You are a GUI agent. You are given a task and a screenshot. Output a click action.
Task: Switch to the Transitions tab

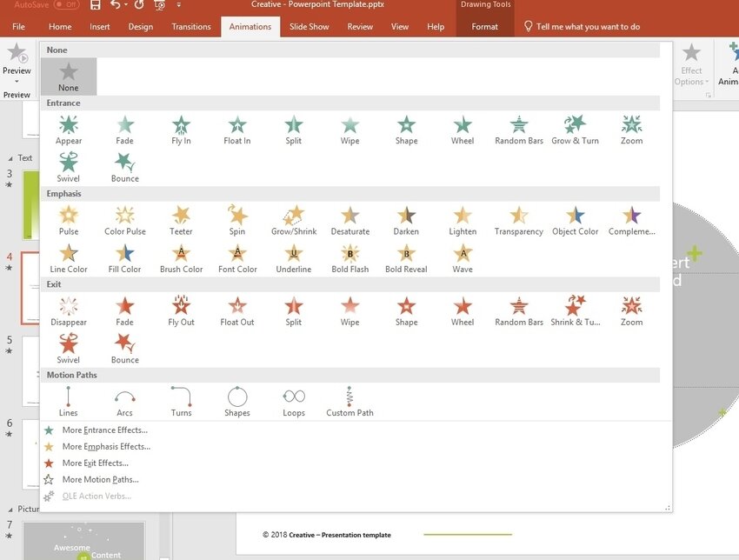[191, 27]
